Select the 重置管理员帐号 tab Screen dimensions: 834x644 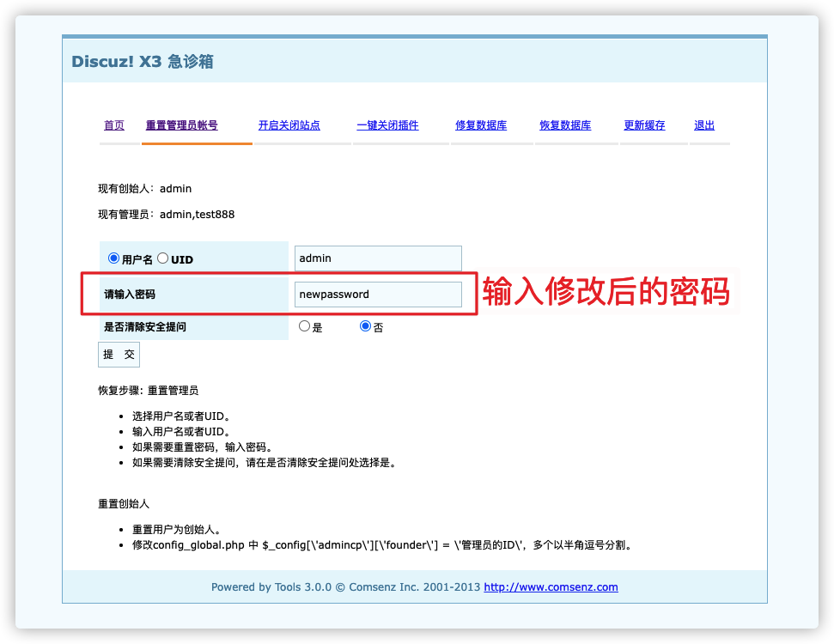[182, 125]
